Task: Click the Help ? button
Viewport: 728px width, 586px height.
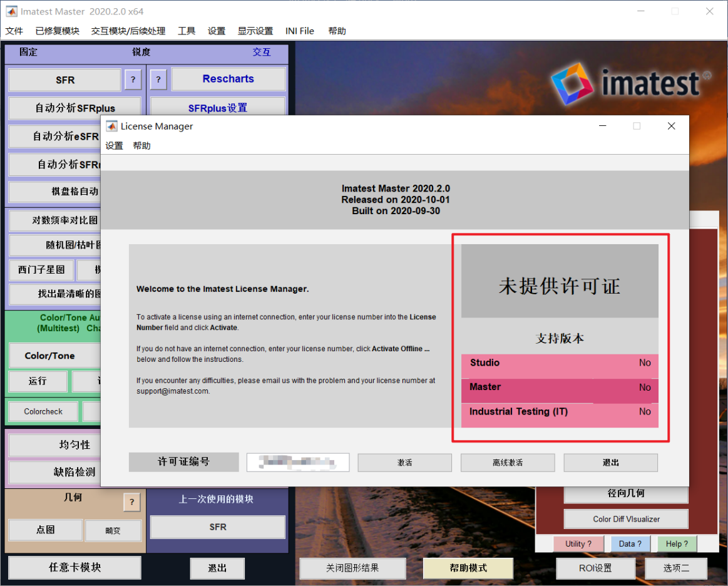Action: click(x=677, y=544)
